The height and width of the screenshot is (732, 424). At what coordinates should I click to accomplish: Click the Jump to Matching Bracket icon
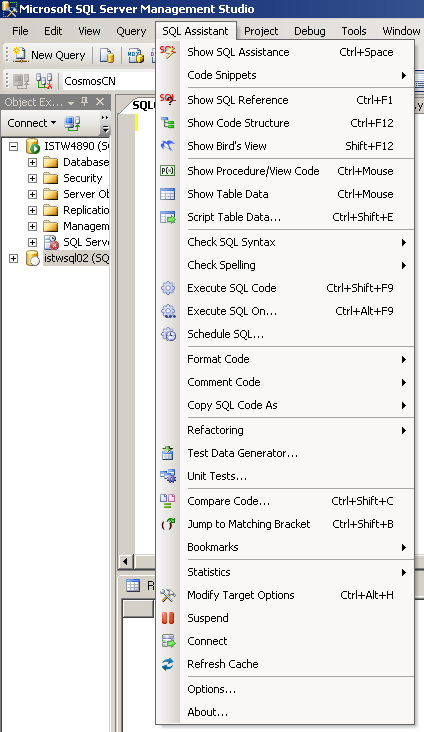(168, 524)
